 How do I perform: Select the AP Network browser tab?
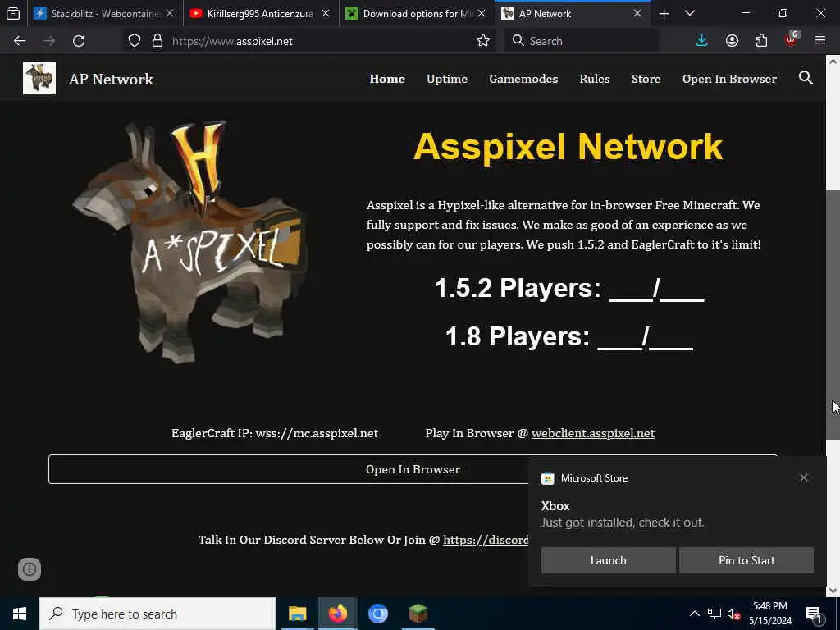coord(572,13)
